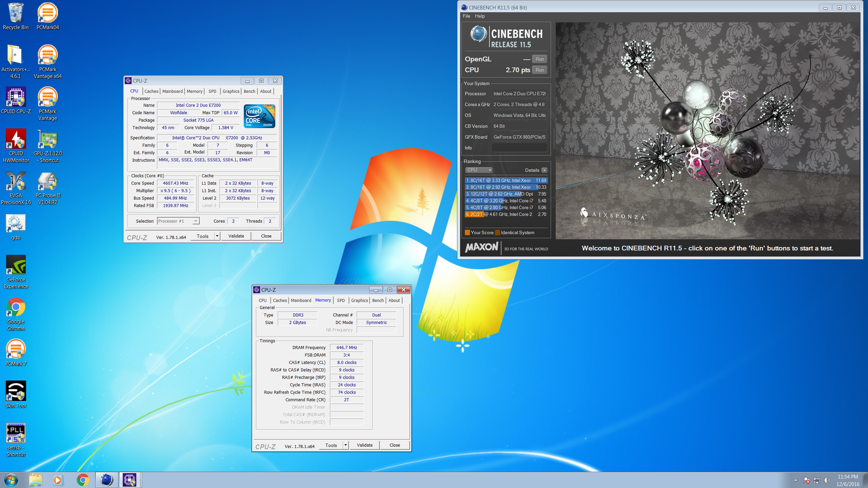868x488 pixels.
Task: Open the Windows Start menu orb
Action: [x=11, y=480]
